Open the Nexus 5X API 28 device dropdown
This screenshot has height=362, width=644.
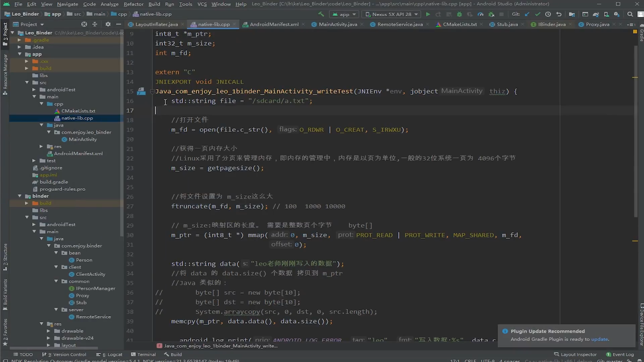(391, 14)
